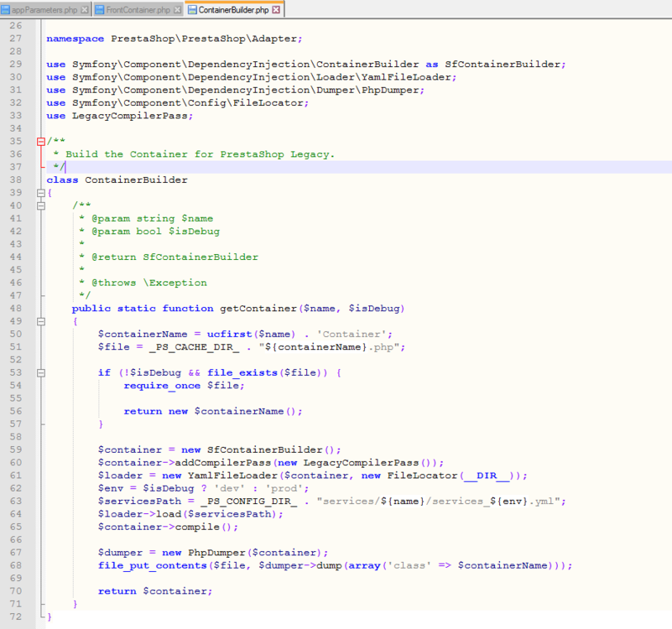Screen dimensions: 672x629
Task: Collapse the ContainerBuilder class body fold marker
Action: pyautogui.click(x=40, y=192)
